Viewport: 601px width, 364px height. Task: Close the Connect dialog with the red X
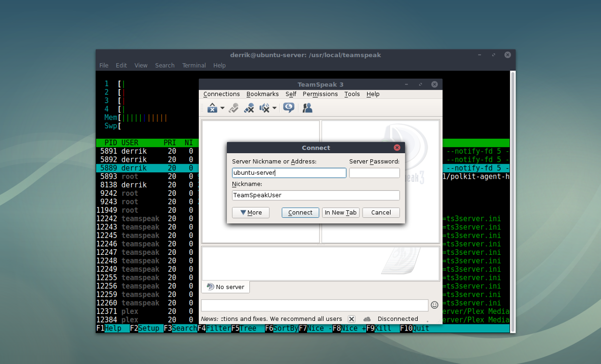point(397,148)
